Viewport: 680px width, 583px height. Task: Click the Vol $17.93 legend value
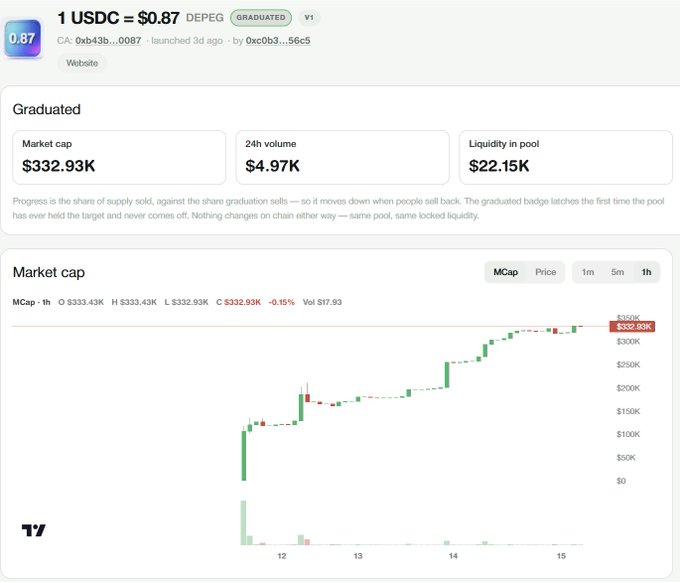pyautogui.click(x=322, y=302)
